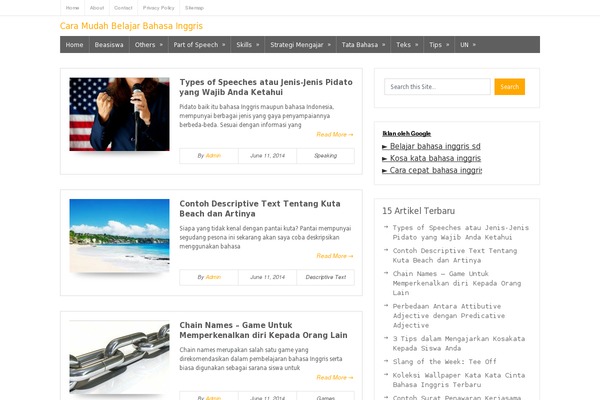Open the Speaking category tag
The image size is (600, 400).
326,155
